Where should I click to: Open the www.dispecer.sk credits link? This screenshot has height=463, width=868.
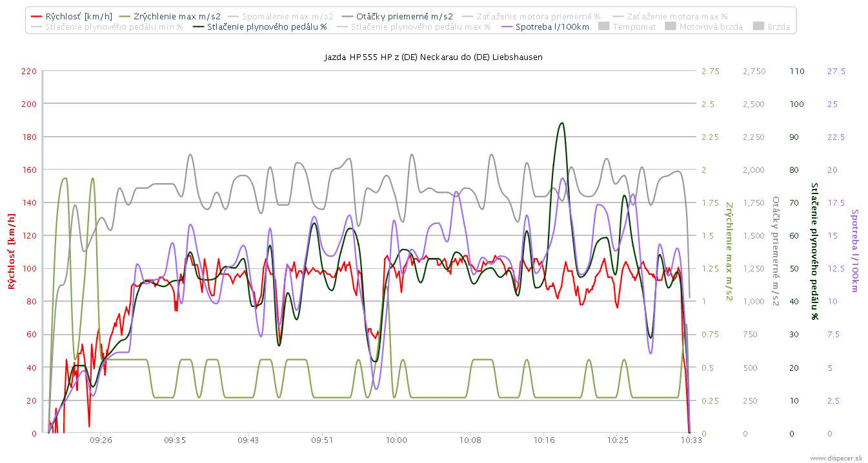836,458
